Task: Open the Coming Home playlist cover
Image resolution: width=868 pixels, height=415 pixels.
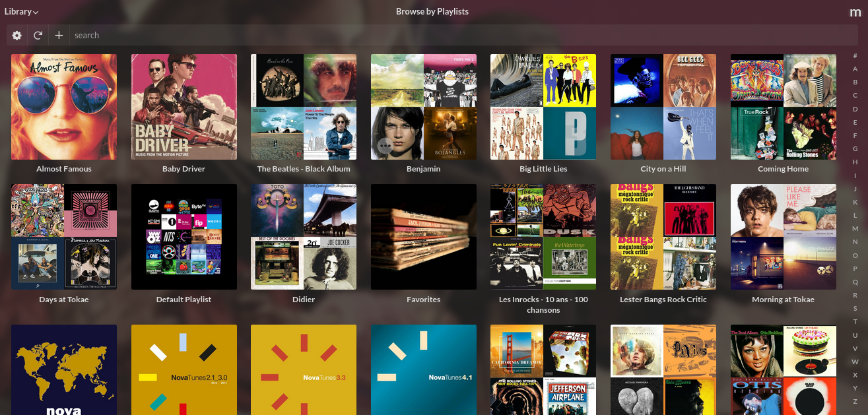Action: (x=784, y=107)
